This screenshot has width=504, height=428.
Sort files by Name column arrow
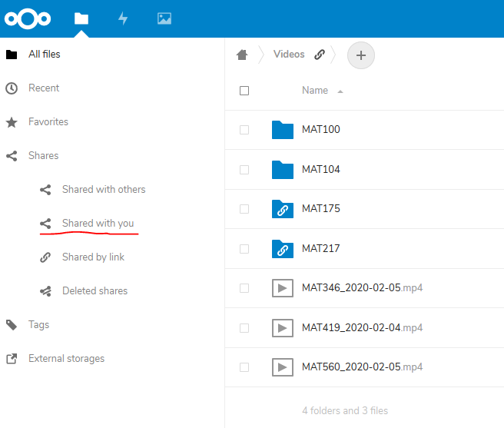pyautogui.click(x=340, y=91)
